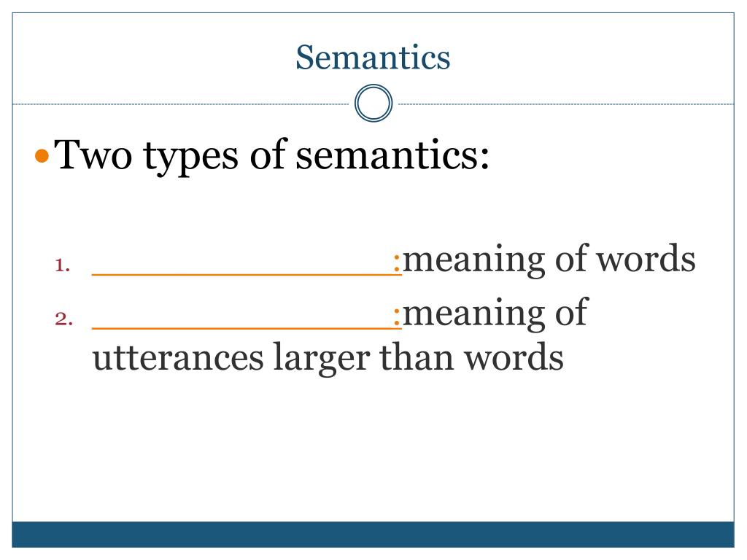Click the Semantics slide title
Screen dimensions: 747x560
[x=373, y=58]
